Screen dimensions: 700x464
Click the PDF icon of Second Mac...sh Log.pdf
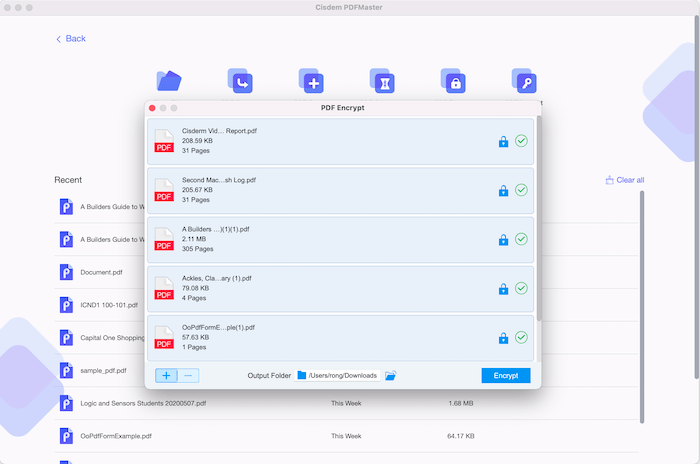point(164,190)
